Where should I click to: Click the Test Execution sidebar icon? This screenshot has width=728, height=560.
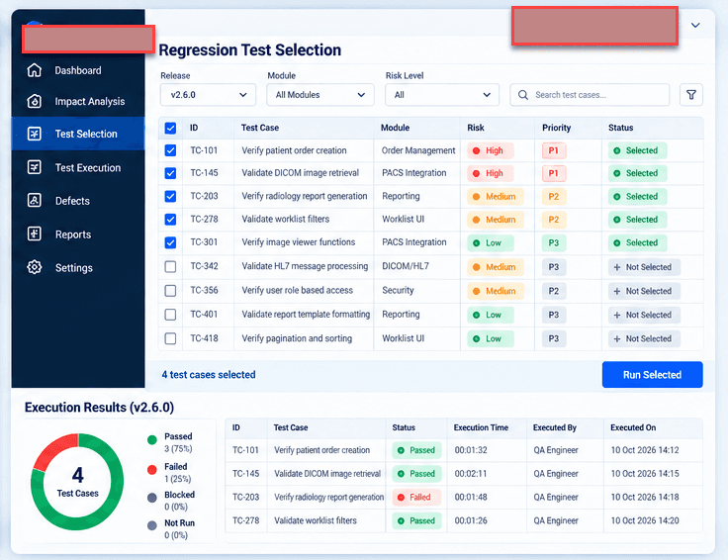tap(35, 167)
